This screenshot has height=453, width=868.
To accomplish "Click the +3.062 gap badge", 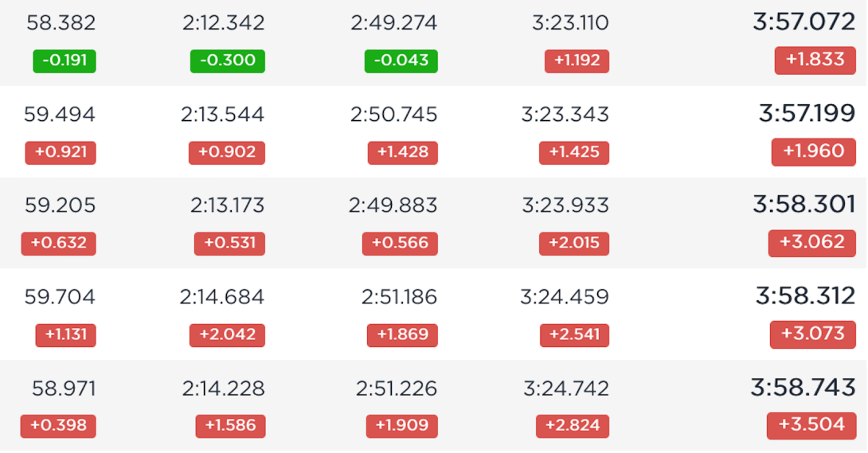I will 811,243.
